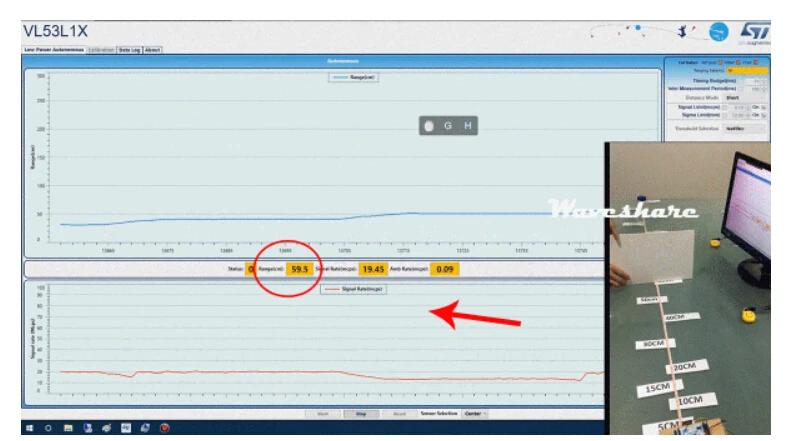Open the Distance Mode dropdown showing Short

point(745,97)
